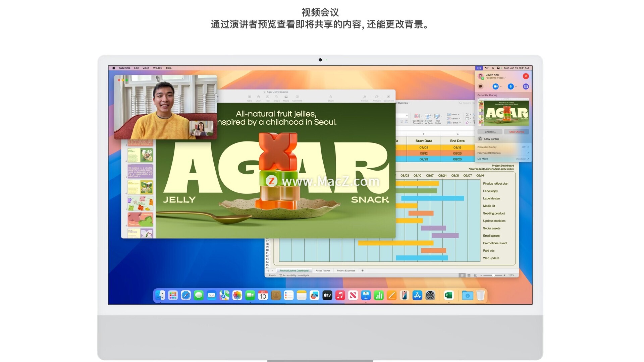644x362 pixels.
Task: Click the Currently Sharing preview thumbnail
Action: pos(503,112)
